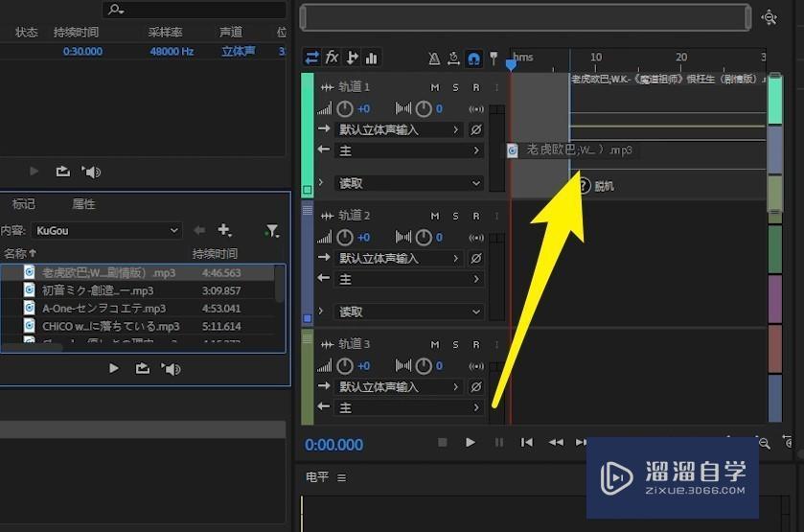804x532 pixels.
Task: Show the sends view icon
Action: [x=352, y=58]
